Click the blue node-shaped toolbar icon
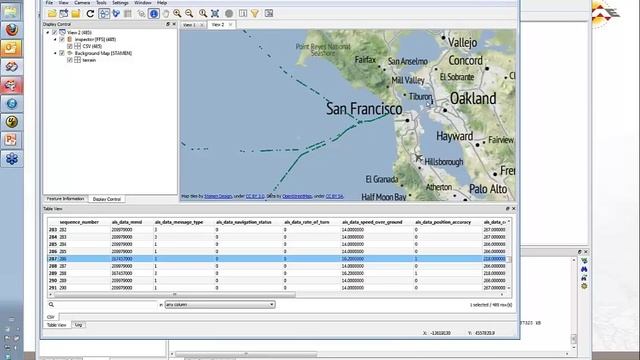 point(116,13)
